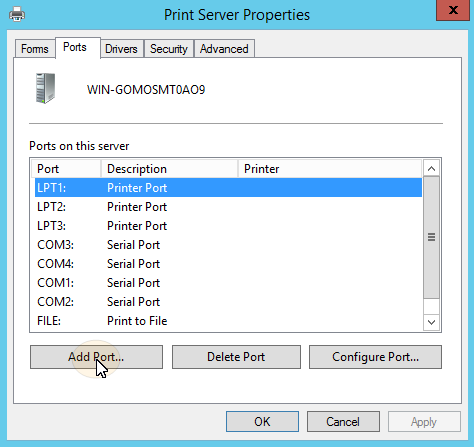
Task: Go to the Security tab
Action: [x=169, y=49]
